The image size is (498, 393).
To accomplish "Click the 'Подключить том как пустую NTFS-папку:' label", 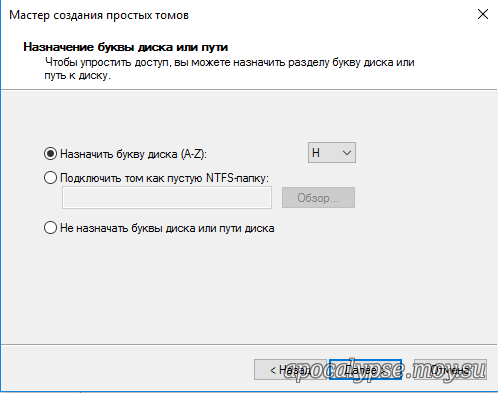I will click(x=164, y=178).
